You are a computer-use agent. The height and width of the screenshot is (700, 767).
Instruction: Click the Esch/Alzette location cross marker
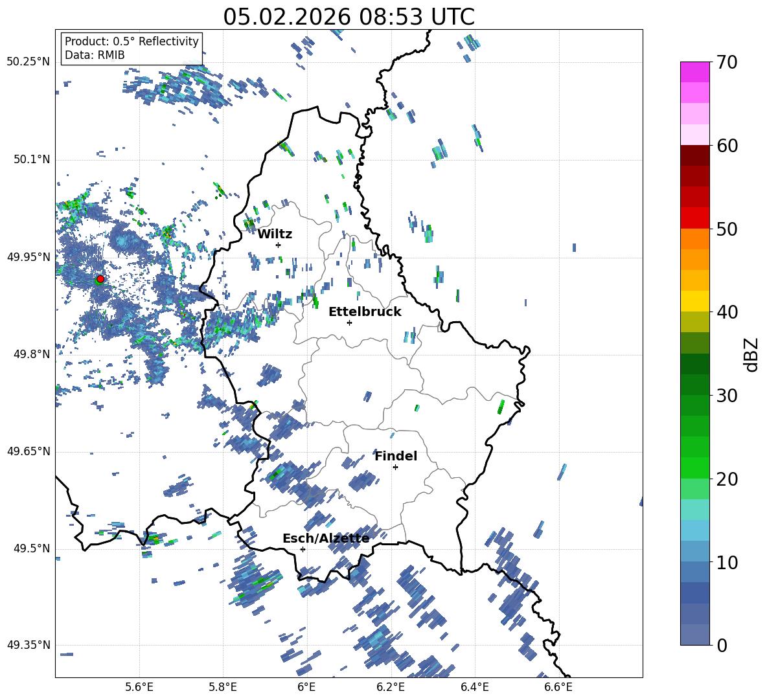tap(303, 549)
